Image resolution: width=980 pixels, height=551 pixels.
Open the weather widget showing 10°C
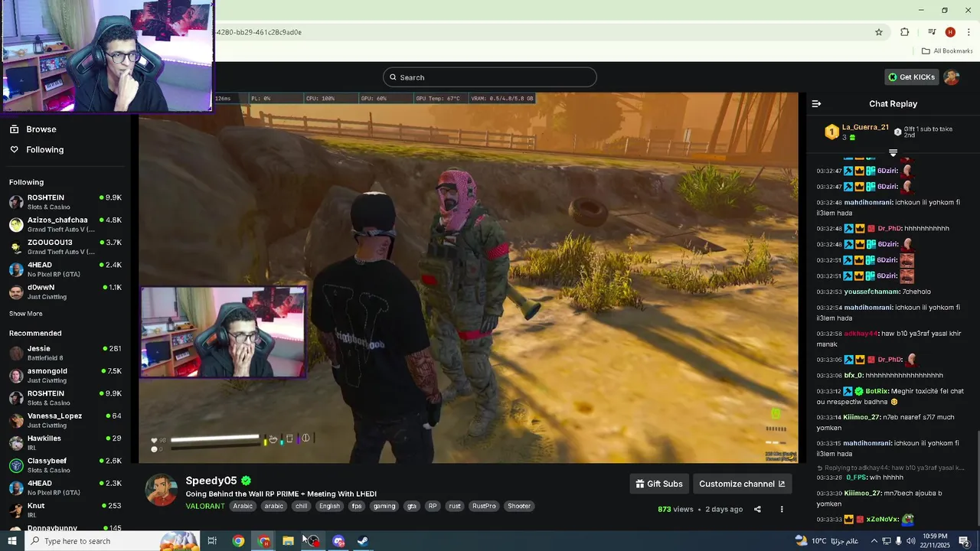point(826,541)
